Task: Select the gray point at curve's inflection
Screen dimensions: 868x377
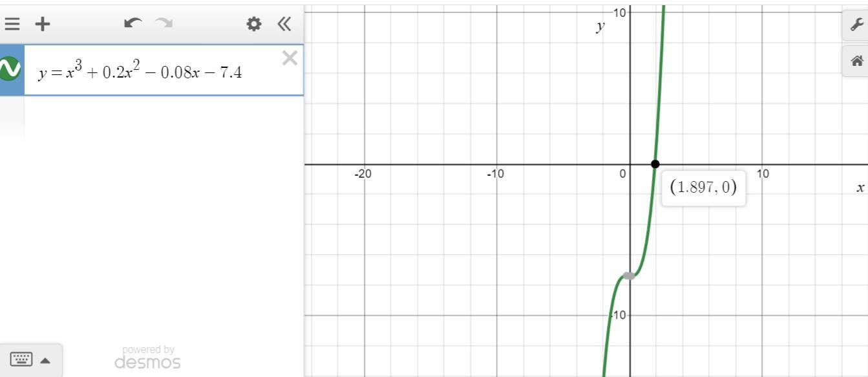Action: tap(629, 276)
